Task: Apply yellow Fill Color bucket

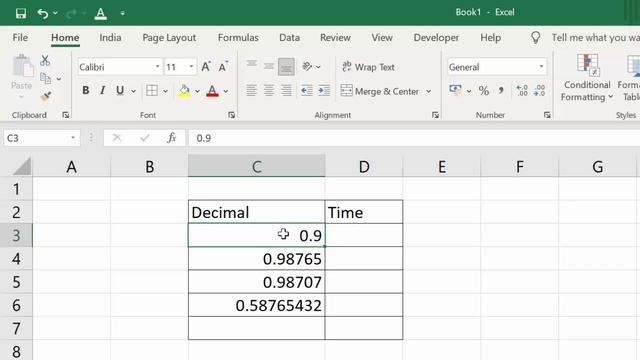Action: point(184,90)
